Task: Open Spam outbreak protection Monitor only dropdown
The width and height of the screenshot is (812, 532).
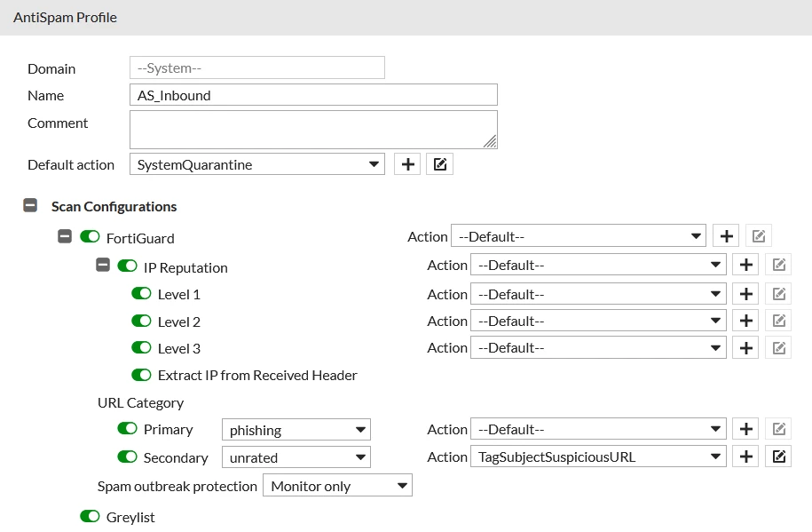Action: click(x=337, y=485)
